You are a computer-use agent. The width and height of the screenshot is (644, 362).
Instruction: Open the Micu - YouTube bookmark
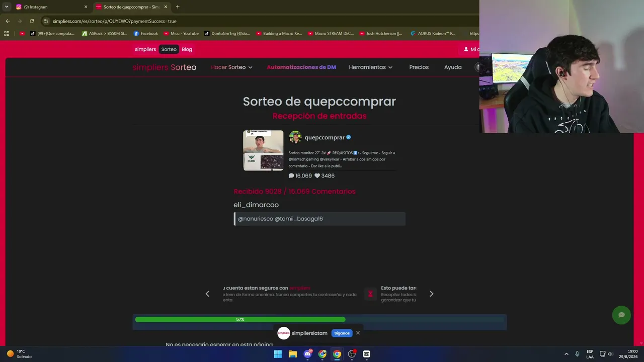coord(181,34)
